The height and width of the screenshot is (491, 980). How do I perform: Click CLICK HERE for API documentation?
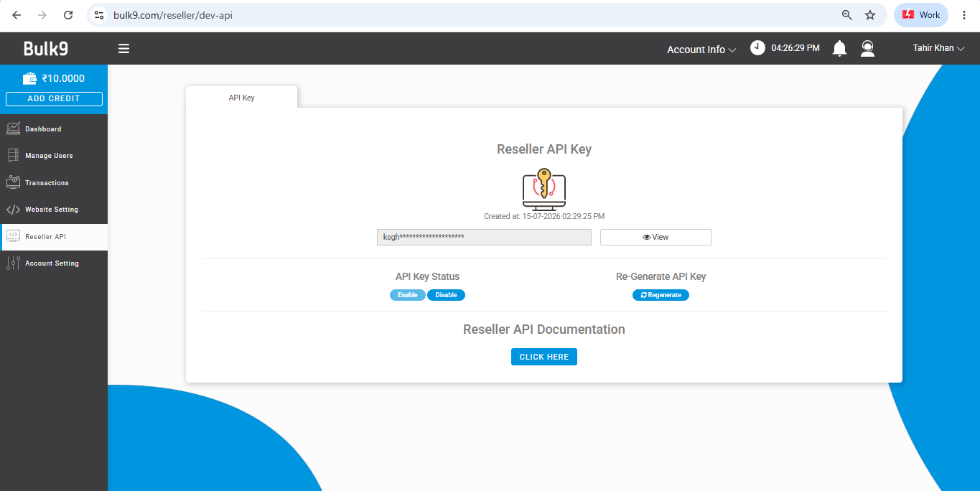coord(544,357)
